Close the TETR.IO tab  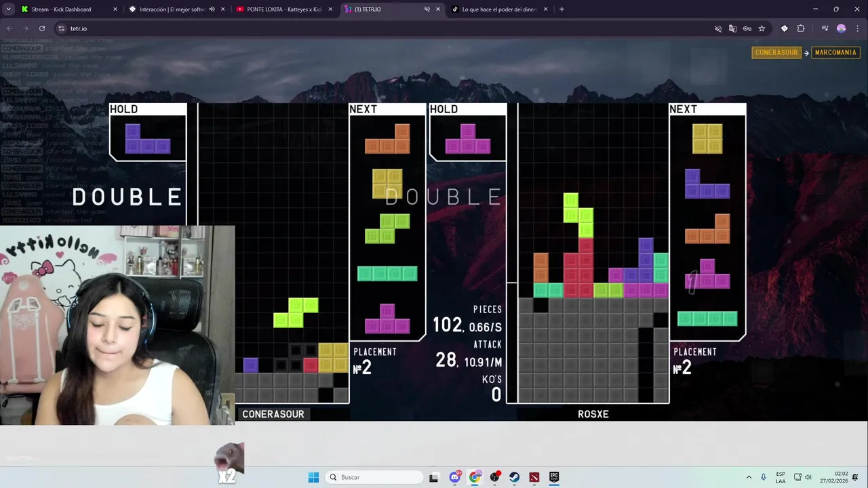click(437, 9)
